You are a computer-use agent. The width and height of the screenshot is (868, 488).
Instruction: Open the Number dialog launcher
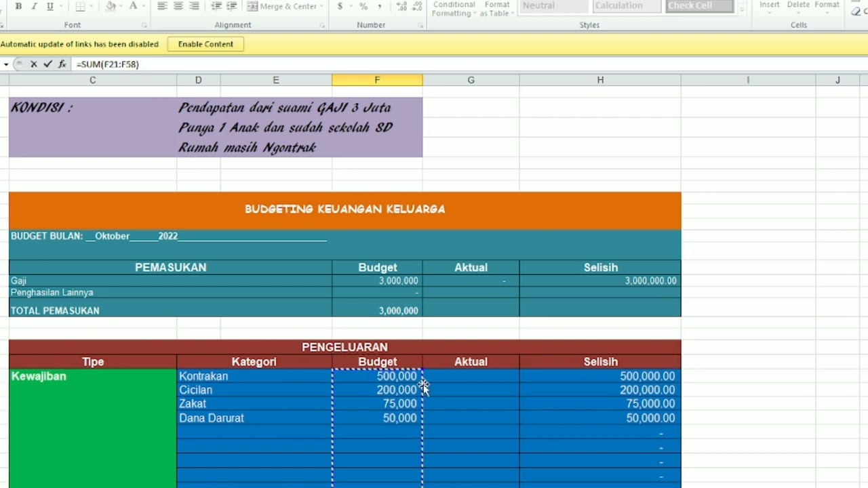[x=421, y=25]
